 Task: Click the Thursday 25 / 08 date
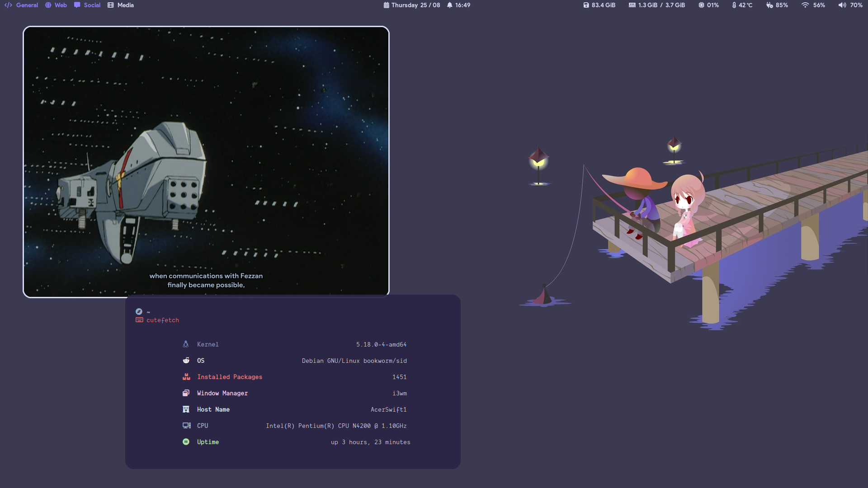click(x=415, y=5)
